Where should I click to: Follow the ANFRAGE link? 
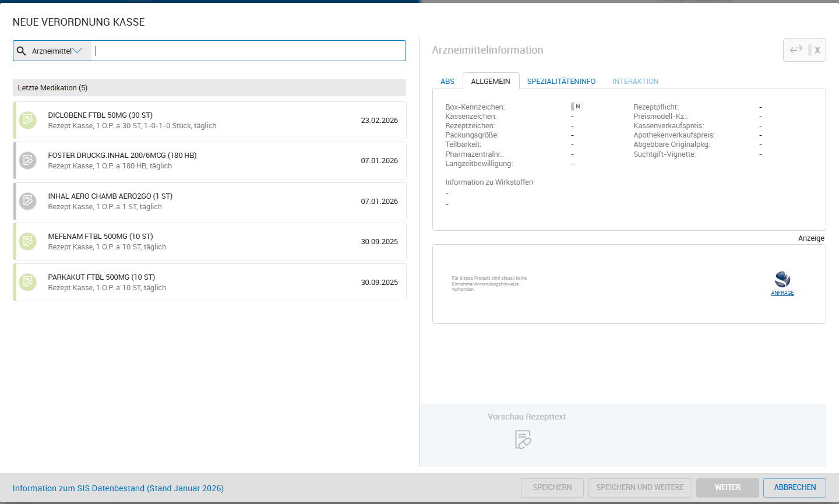[x=782, y=293]
